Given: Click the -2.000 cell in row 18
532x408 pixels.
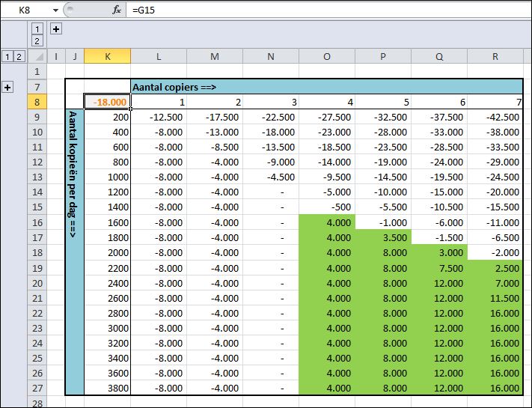Looking at the screenshot, I should click(495, 252).
